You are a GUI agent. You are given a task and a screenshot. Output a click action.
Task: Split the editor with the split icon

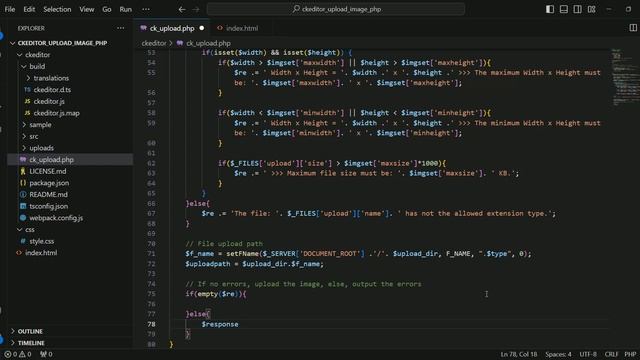[x=633, y=27]
